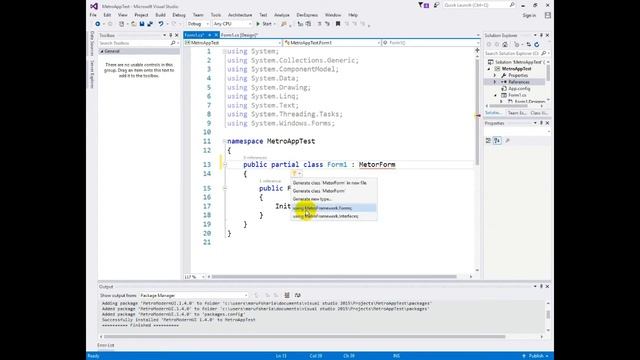This screenshot has width=640, height=360.
Task: Click the Solution Explorer refresh icon
Action: point(537,44)
